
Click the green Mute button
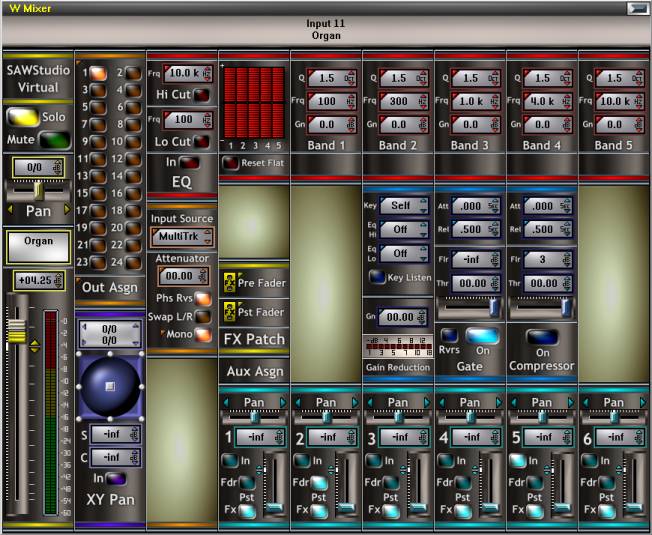[x=55, y=139]
